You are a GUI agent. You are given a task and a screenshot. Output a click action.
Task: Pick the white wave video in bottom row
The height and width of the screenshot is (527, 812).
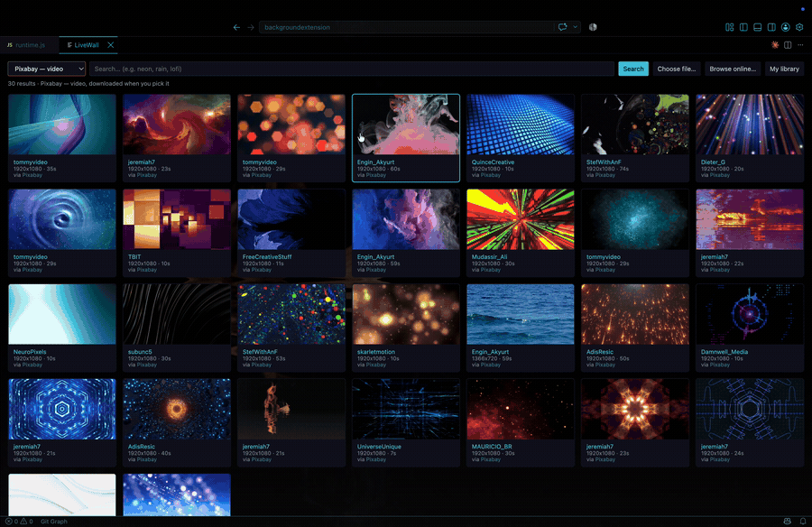tap(62, 495)
